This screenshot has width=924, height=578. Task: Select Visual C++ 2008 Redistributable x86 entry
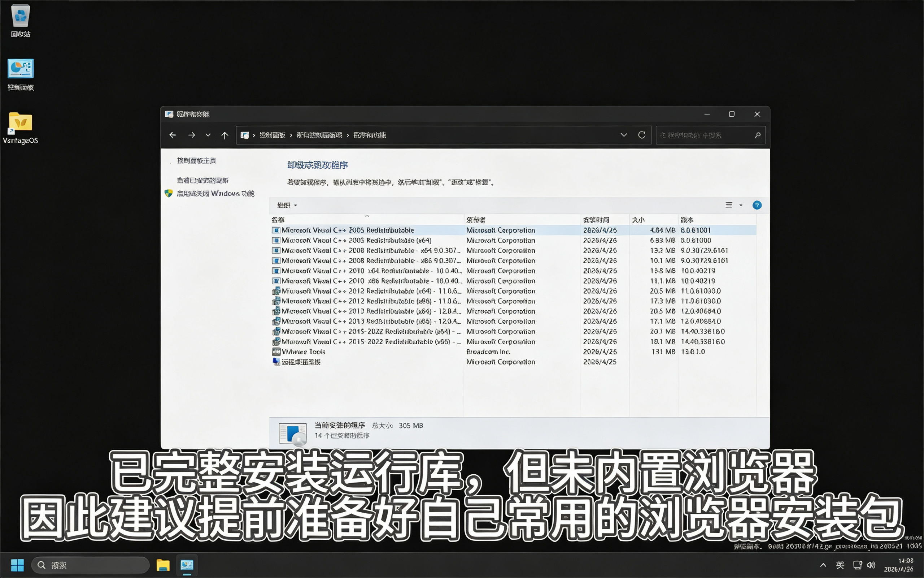(513, 261)
